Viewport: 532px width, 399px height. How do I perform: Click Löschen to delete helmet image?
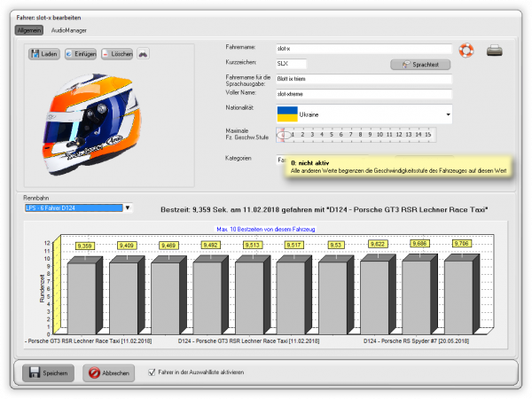[116, 54]
